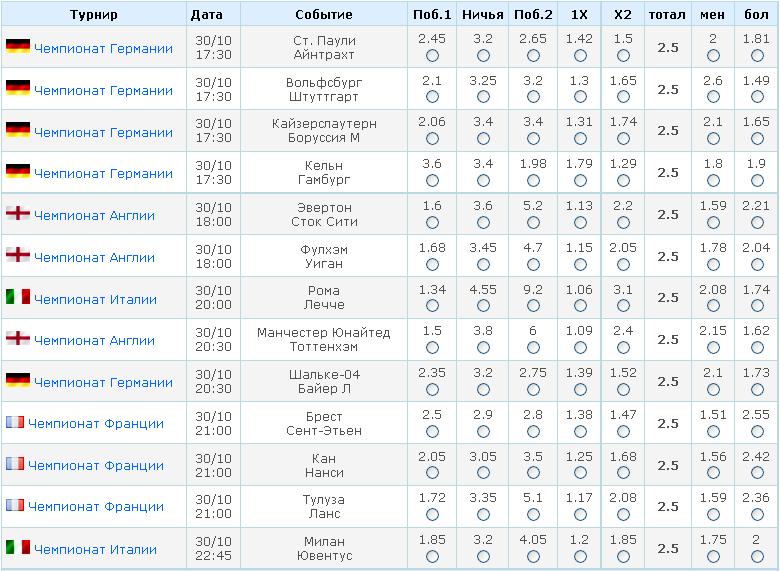Open Чемпионат Англии link for Фулхэм match

[x=95, y=258]
